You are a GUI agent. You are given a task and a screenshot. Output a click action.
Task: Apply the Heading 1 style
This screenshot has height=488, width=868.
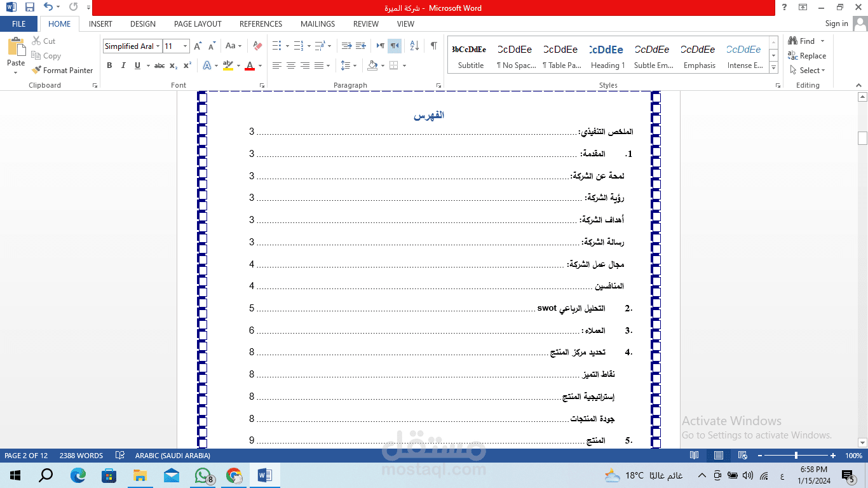(x=607, y=57)
